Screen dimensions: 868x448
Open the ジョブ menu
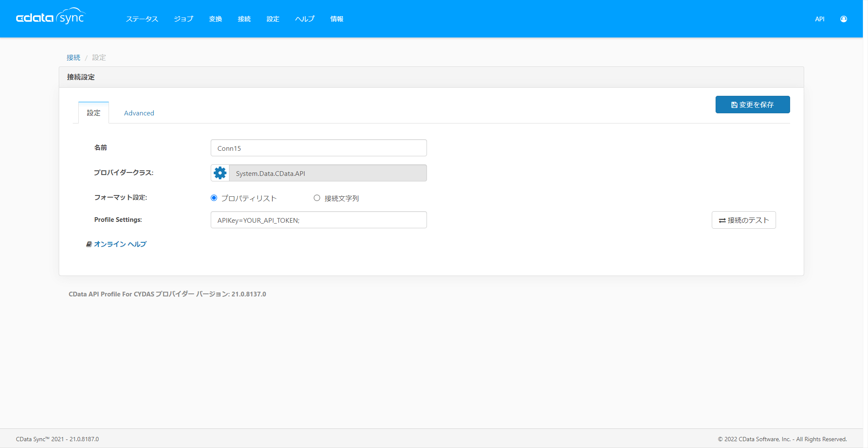183,19
